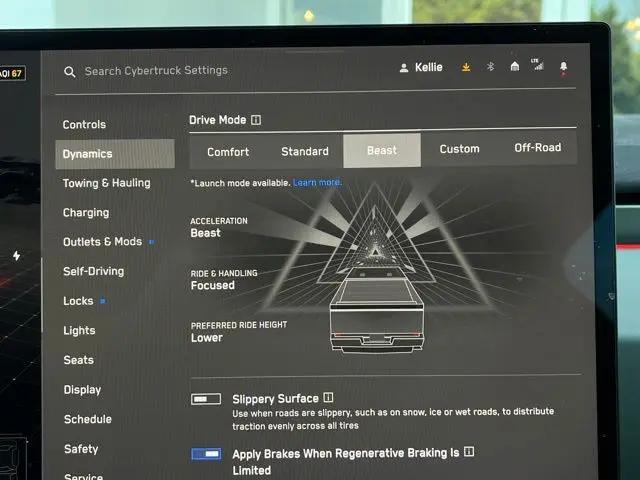Open the Seats settings section
The width and height of the screenshot is (640, 480).
[79, 360]
